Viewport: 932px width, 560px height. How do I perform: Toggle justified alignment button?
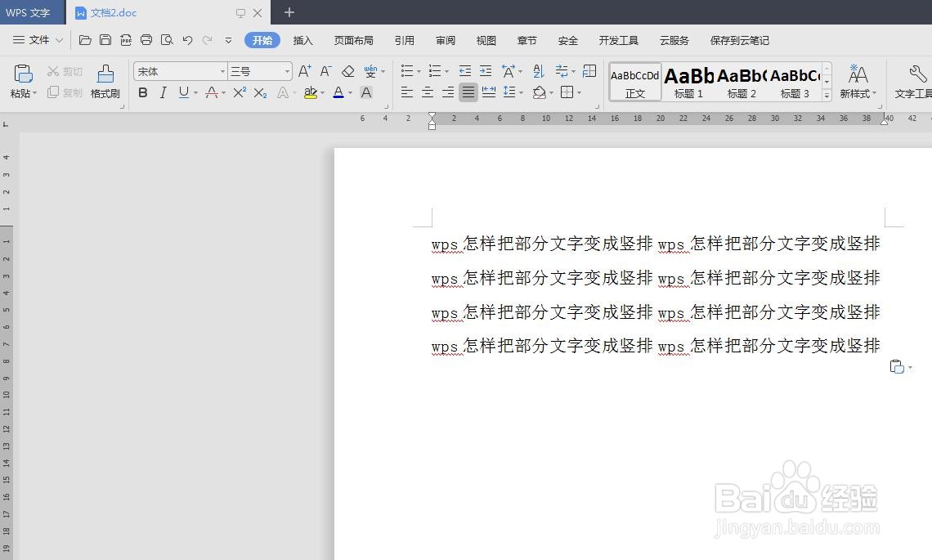[468, 92]
